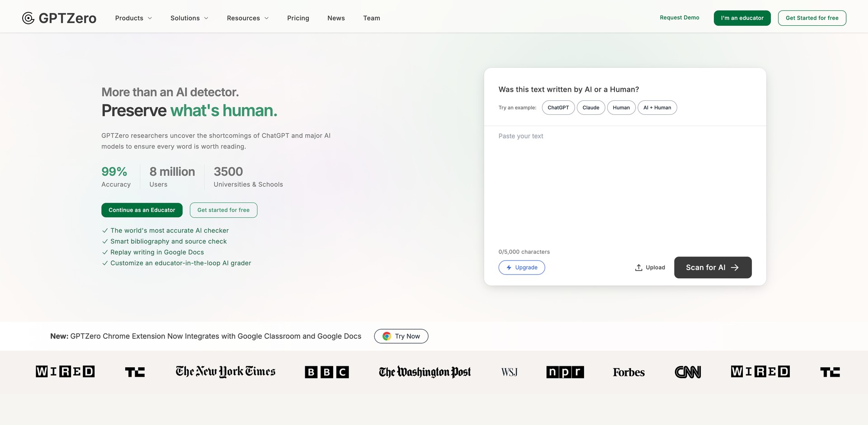This screenshot has width=868, height=425.
Task: Click the Upload button
Action: [650, 267]
